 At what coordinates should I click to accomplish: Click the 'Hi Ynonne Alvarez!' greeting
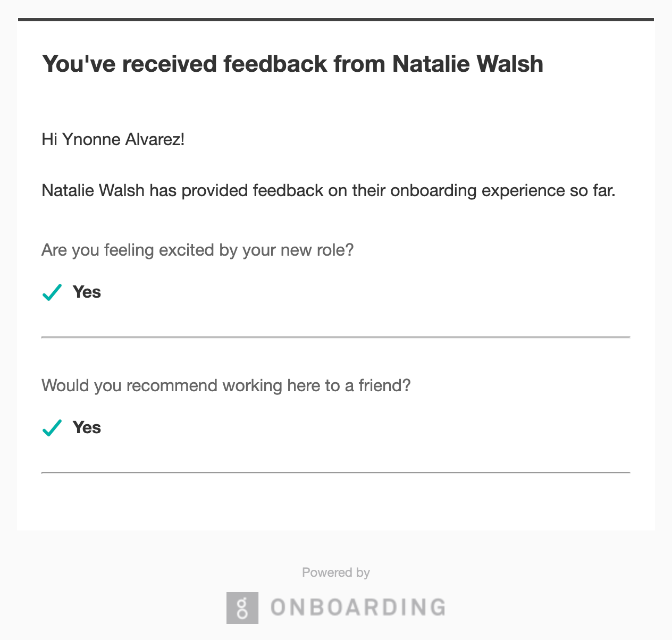click(x=113, y=140)
